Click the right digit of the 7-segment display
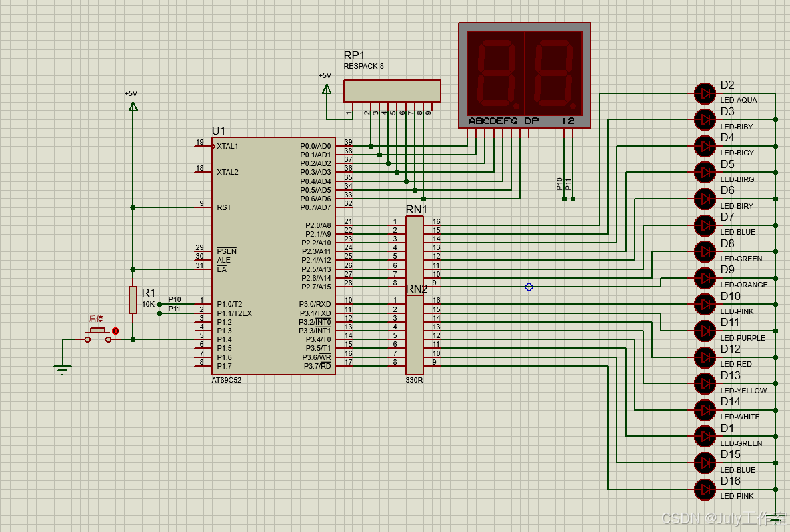This screenshot has height=532, width=790. 554,73
